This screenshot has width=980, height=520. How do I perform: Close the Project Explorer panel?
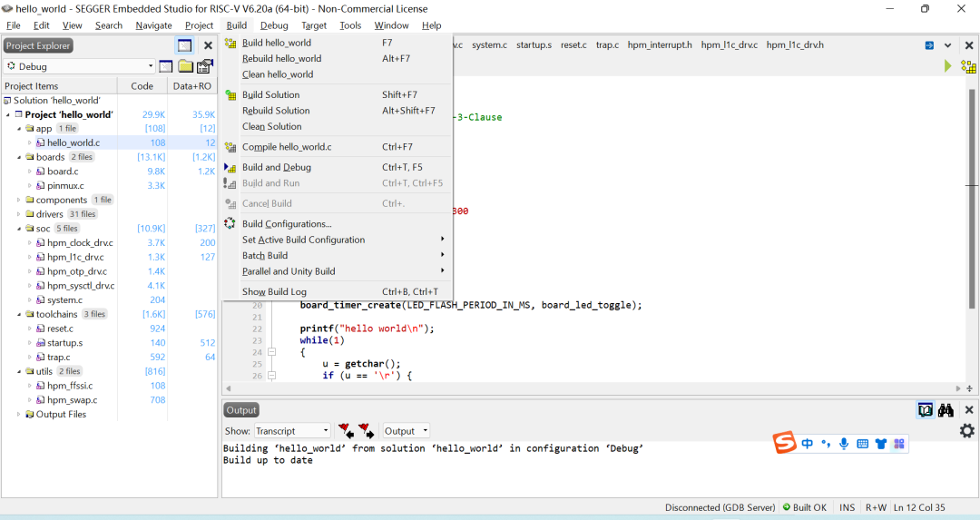click(x=208, y=45)
